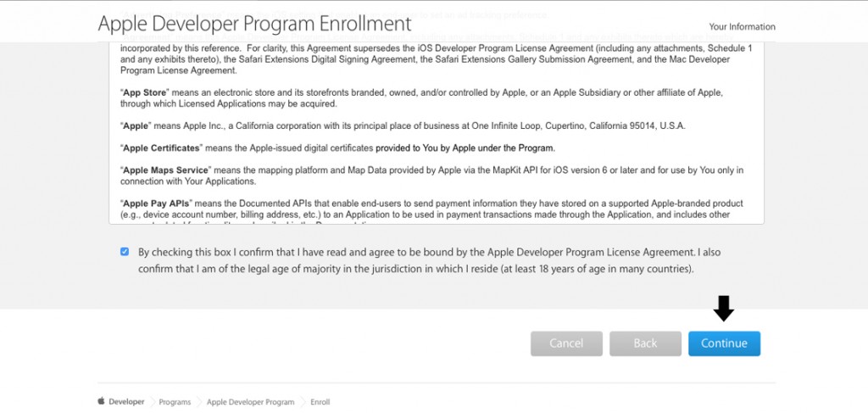Open Apple Developer Program breadcrumb link
Screen dimensions: 868x413
click(x=250, y=402)
